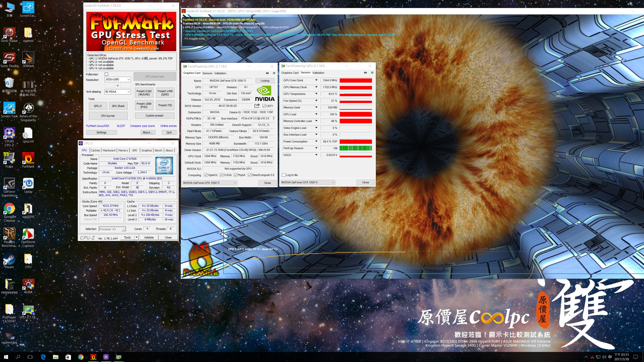Click the Windows Start button

click(x=6, y=357)
